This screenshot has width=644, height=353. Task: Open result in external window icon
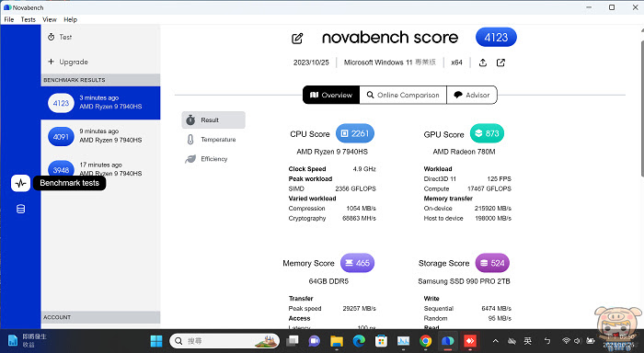tap(500, 63)
